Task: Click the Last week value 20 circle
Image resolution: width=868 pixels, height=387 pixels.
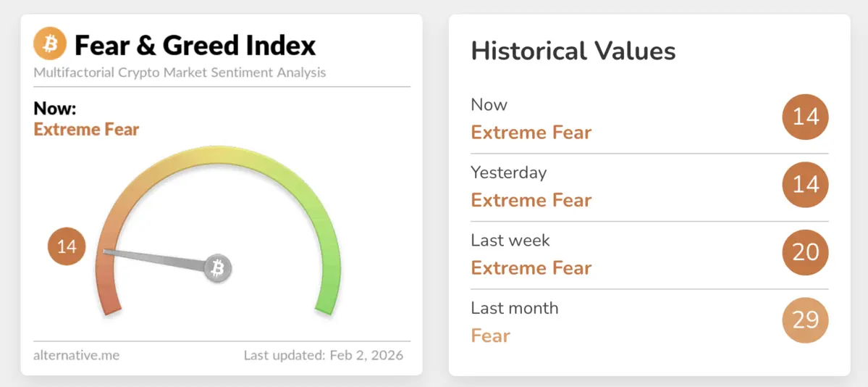Action: 805,252
